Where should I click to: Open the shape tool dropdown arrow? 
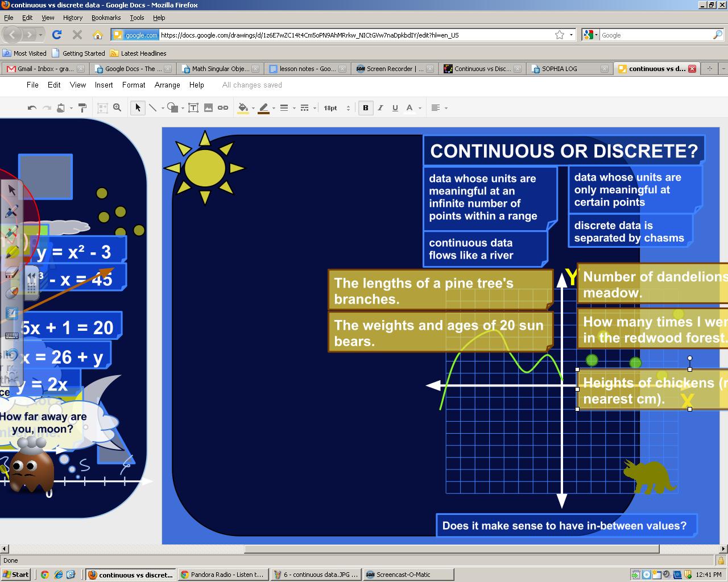183,108
